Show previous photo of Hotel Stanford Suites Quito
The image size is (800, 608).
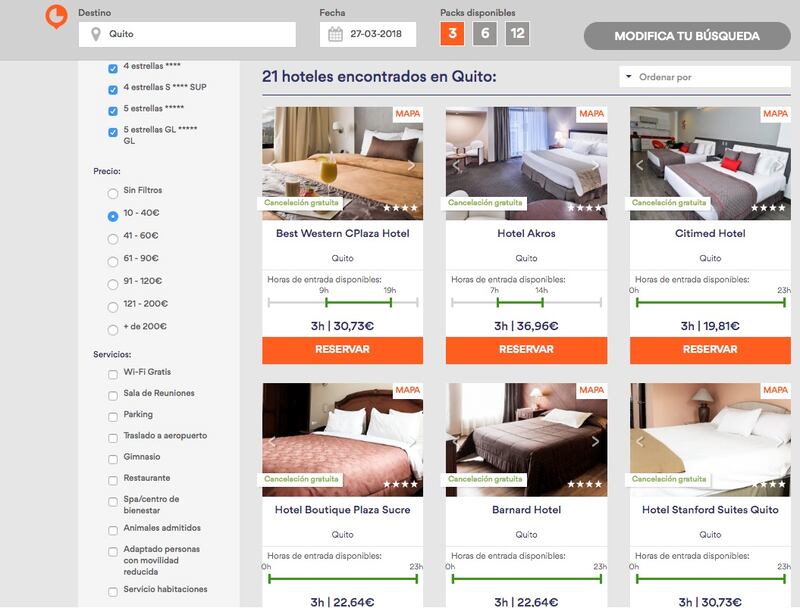pos(640,441)
